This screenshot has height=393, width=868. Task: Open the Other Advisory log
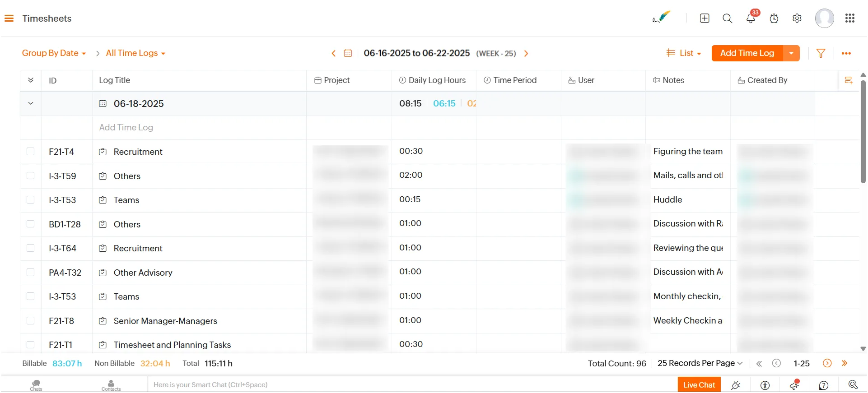pyautogui.click(x=143, y=273)
